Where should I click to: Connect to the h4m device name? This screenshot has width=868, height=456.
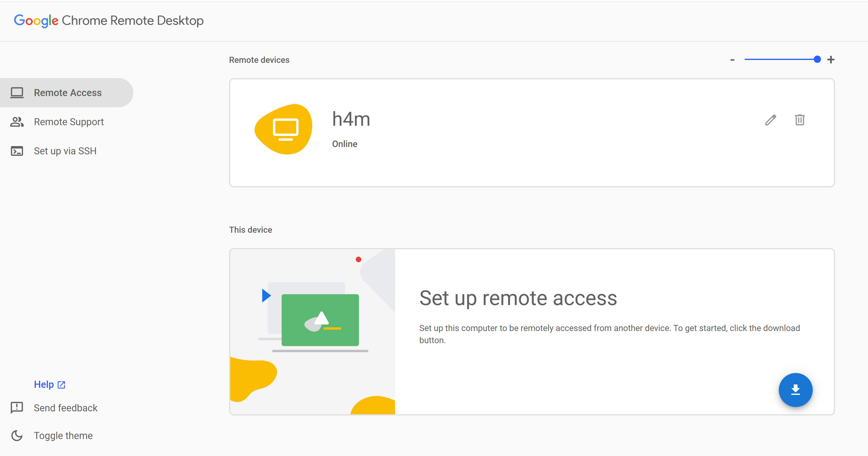click(351, 119)
